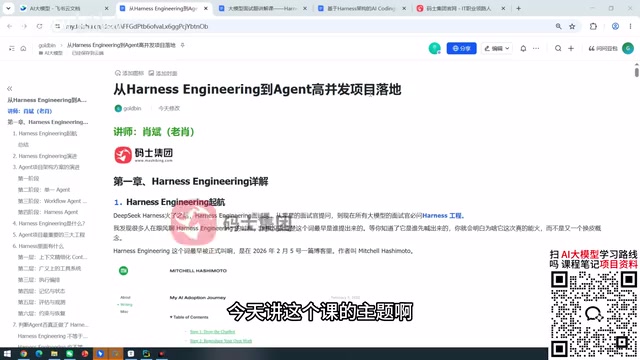Viewport: 640px width, 360px height.
Task: Click the pin icon beside the document title
Action: 182,45
